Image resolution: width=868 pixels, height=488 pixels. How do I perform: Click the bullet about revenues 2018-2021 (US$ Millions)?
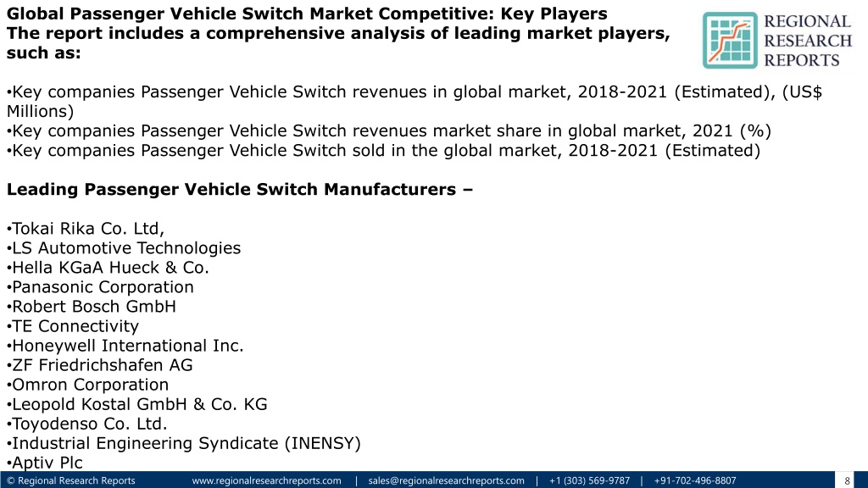pos(414,102)
